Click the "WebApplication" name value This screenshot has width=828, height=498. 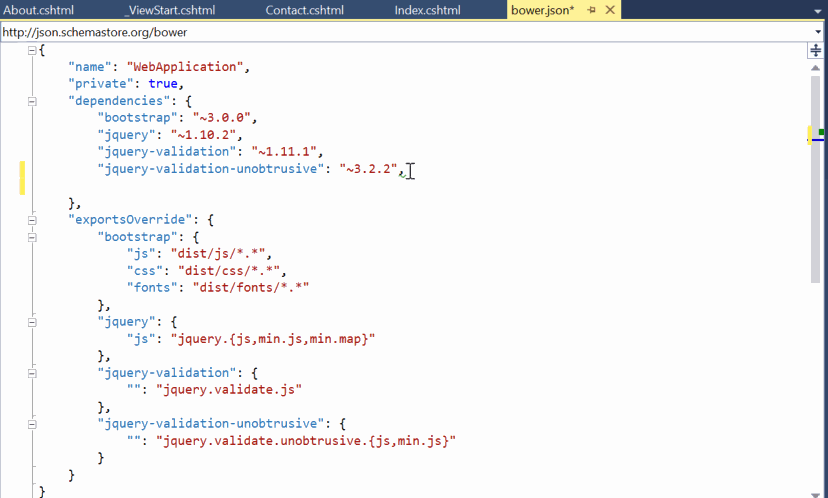tap(184, 67)
